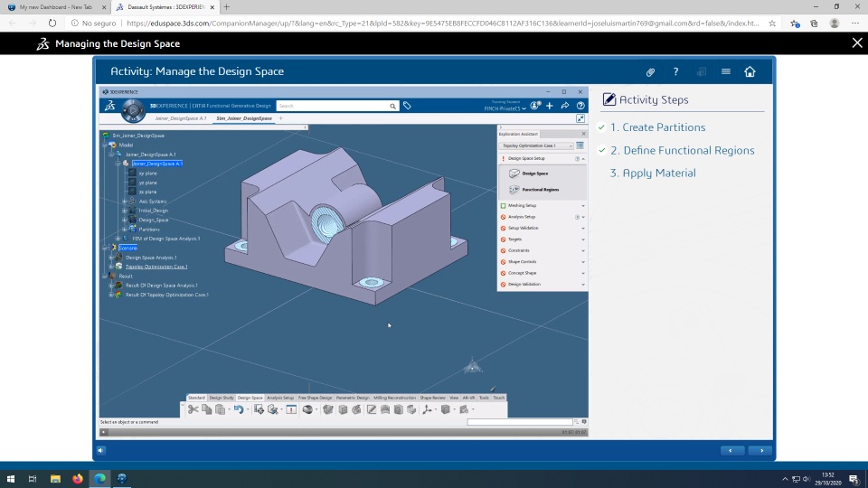Image resolution: width=868 pixels, height=488 pixels.
Task: Expand the Design Validation section
Action: point(583,285)
